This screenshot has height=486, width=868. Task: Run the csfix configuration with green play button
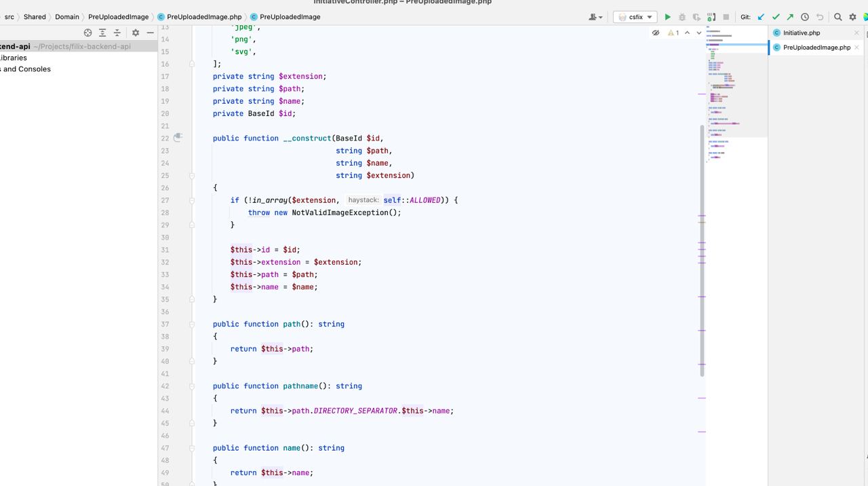click(667, 17)
